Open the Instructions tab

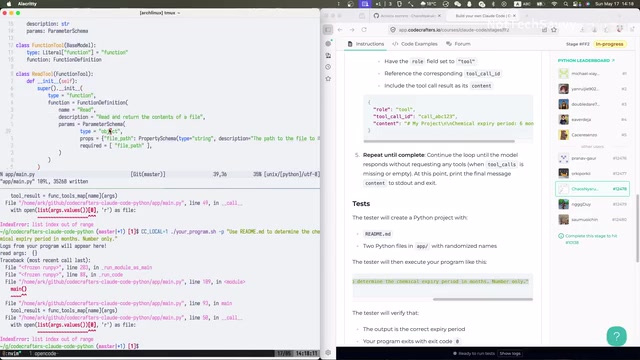tap(366, 44)
